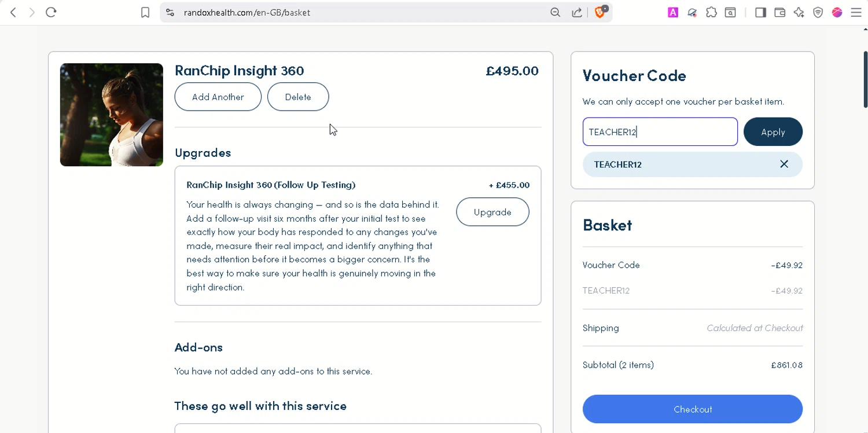Go back to previous page
Viewport: 868px width, 433px height.
[x=13, y=12]
